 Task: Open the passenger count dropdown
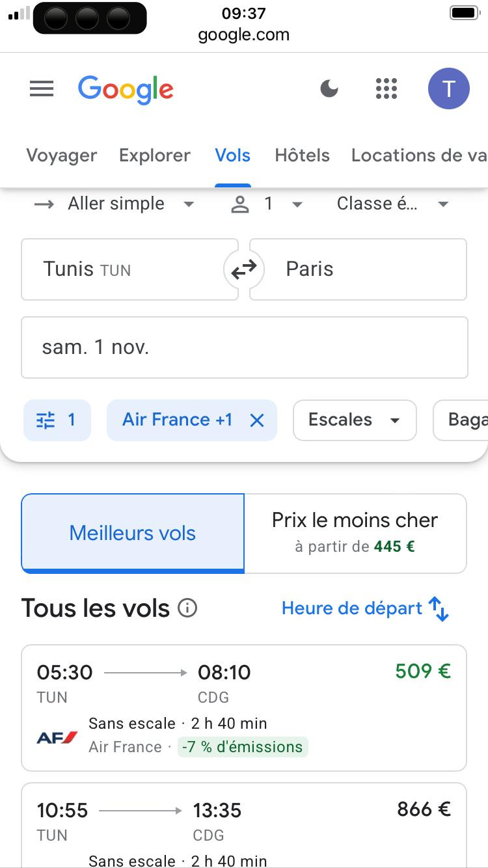[x=267, y=204]
